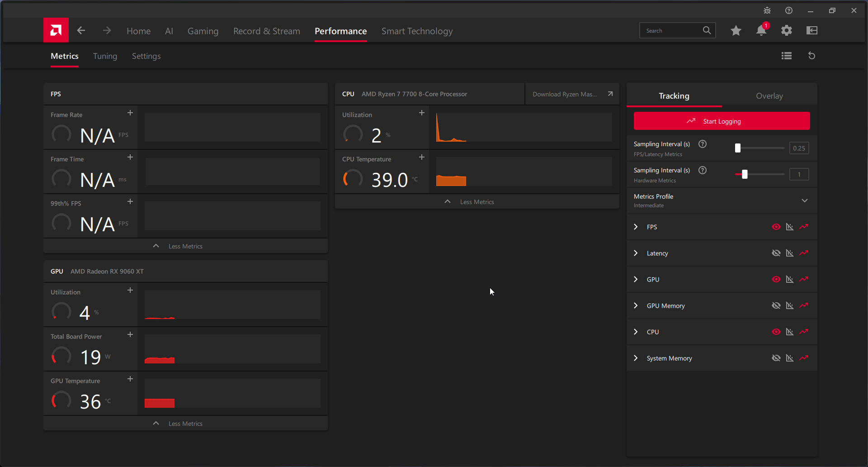Expand the System Memory tracking section

coord(636,358)
